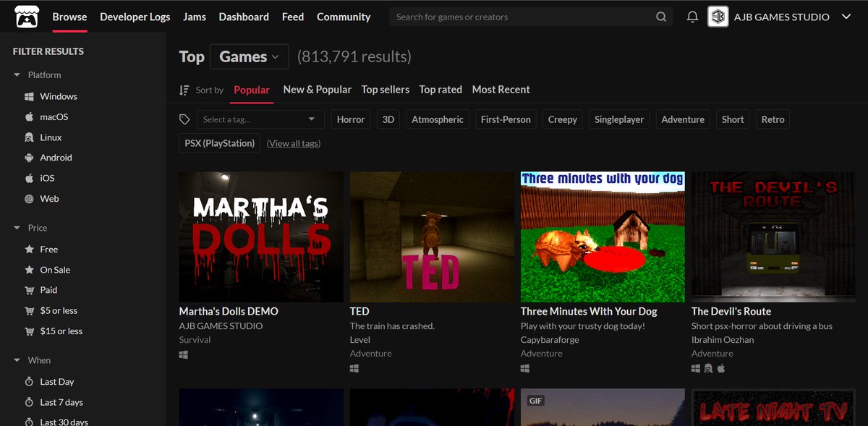Open the account menu chevron

(x=846, y=17)
